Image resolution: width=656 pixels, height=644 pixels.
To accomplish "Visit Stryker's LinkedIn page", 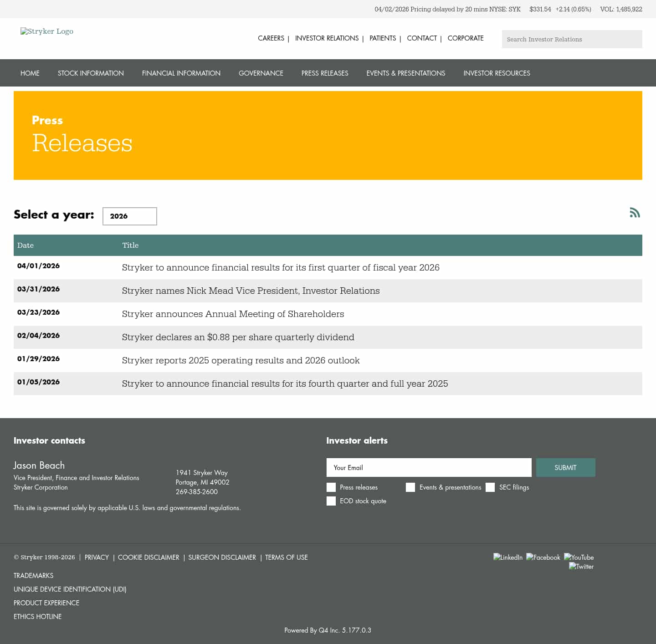I will click(x=507, y=557).
